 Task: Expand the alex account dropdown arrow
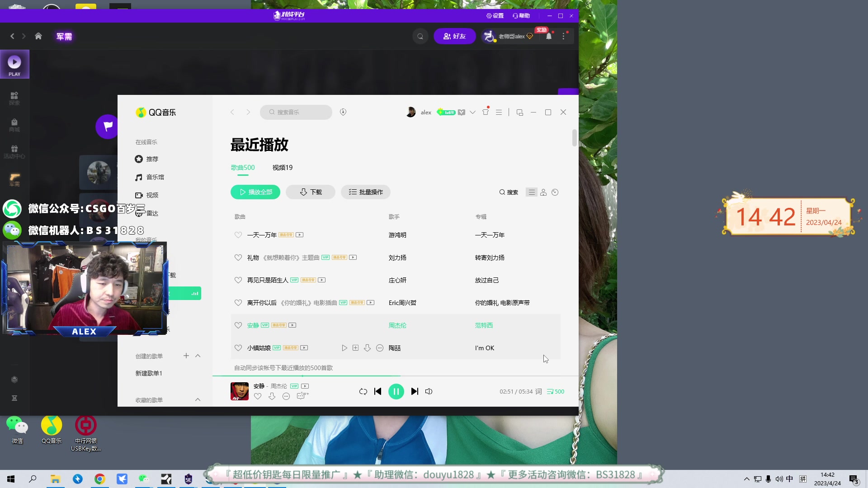pos(472,112)
